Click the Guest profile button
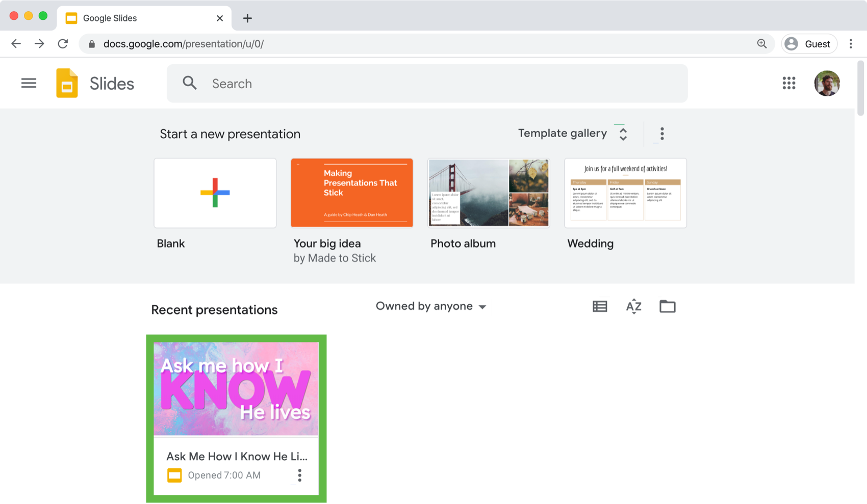The width and height of the screenshot is (867, 504). [x=809, y=44]
